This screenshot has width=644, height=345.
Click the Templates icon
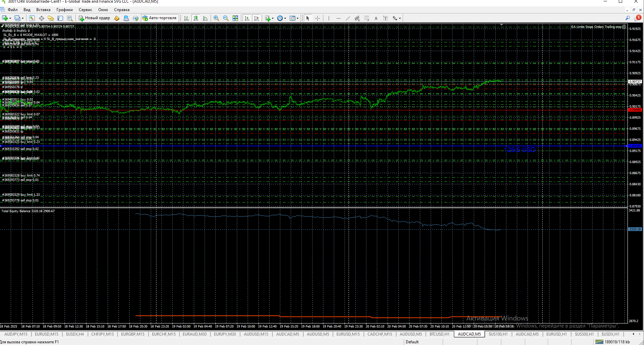coord(292,18)
